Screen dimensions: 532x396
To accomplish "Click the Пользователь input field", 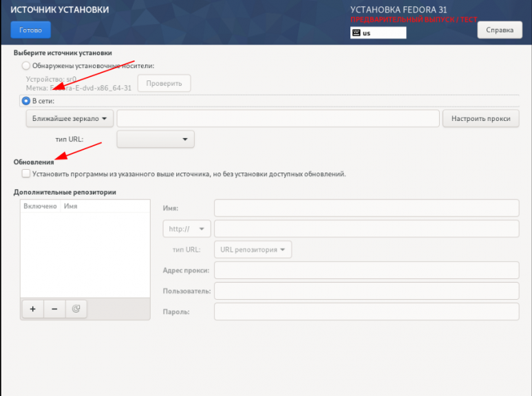I will (366, 291).
